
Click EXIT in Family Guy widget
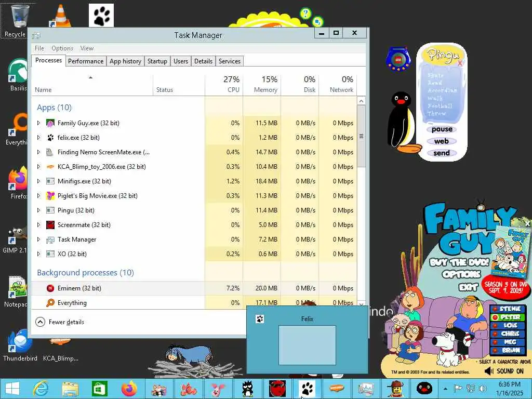point(468,287)
